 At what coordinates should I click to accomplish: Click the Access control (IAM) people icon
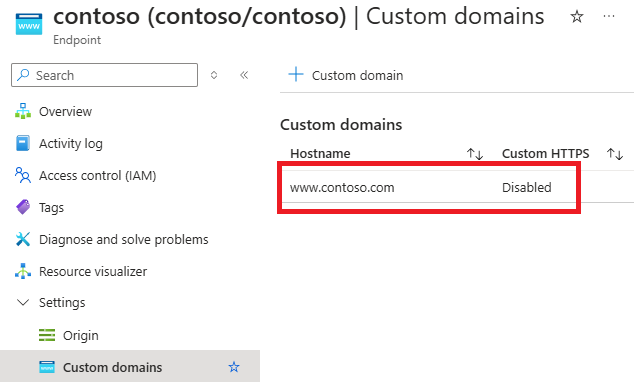(x=23, y=175)
